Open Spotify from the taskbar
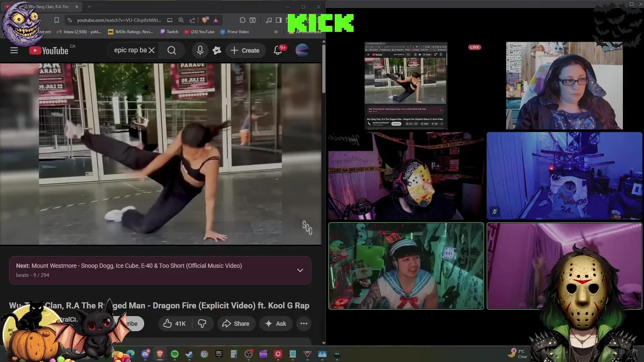 [x=175, y=354]
